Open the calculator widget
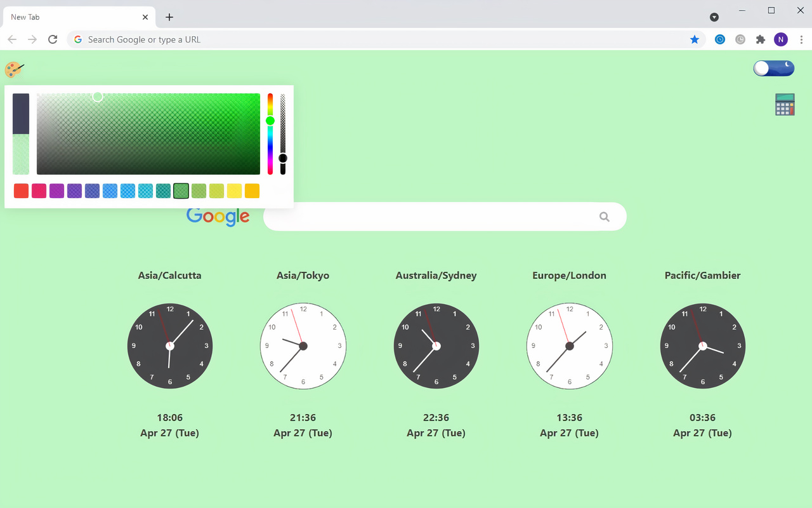Screen dimensions: 812x508 coord(785,104)
